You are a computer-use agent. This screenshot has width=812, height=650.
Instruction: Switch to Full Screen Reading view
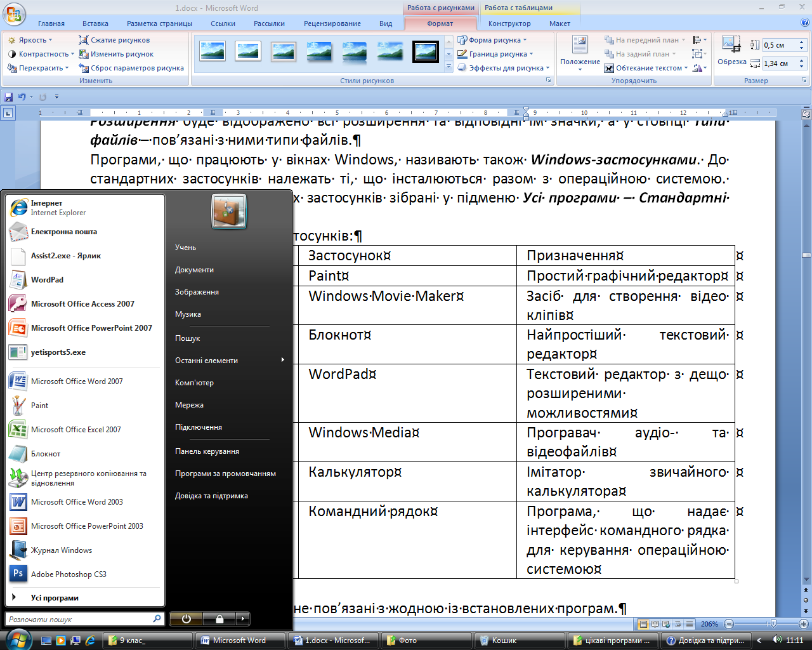click(x=655, y=624)
